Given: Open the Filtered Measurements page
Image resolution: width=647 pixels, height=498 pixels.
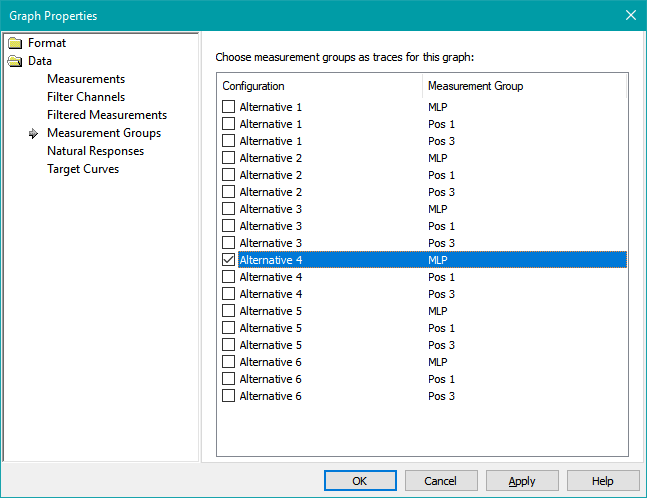Looking at the screenshot, I should (x=107, y=115).
